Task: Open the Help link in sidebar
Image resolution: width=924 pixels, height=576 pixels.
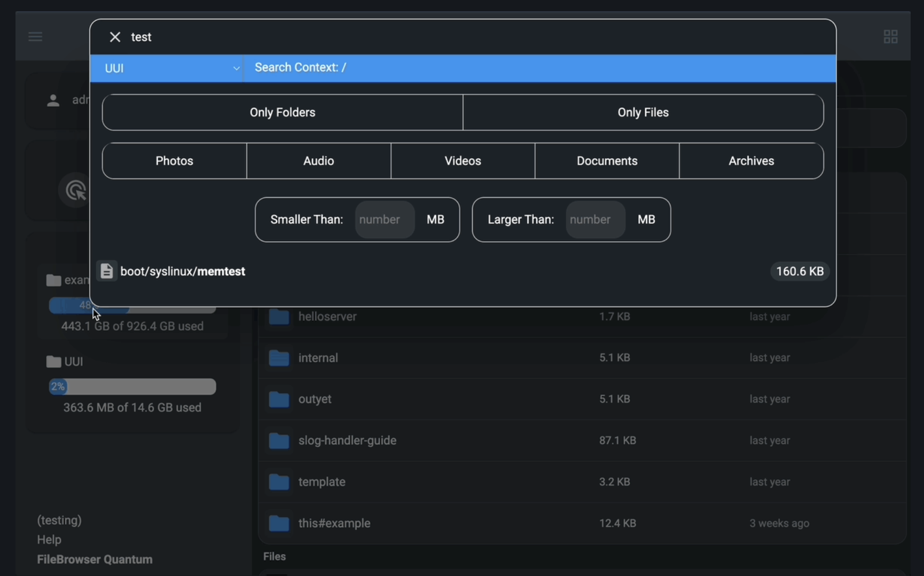Action: [49, 540]
